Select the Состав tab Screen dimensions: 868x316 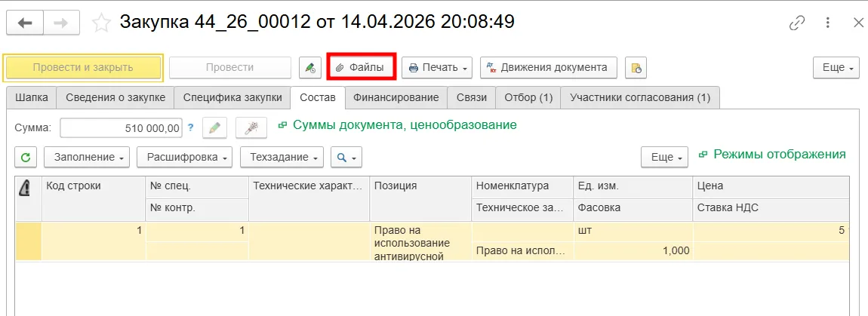318,97
